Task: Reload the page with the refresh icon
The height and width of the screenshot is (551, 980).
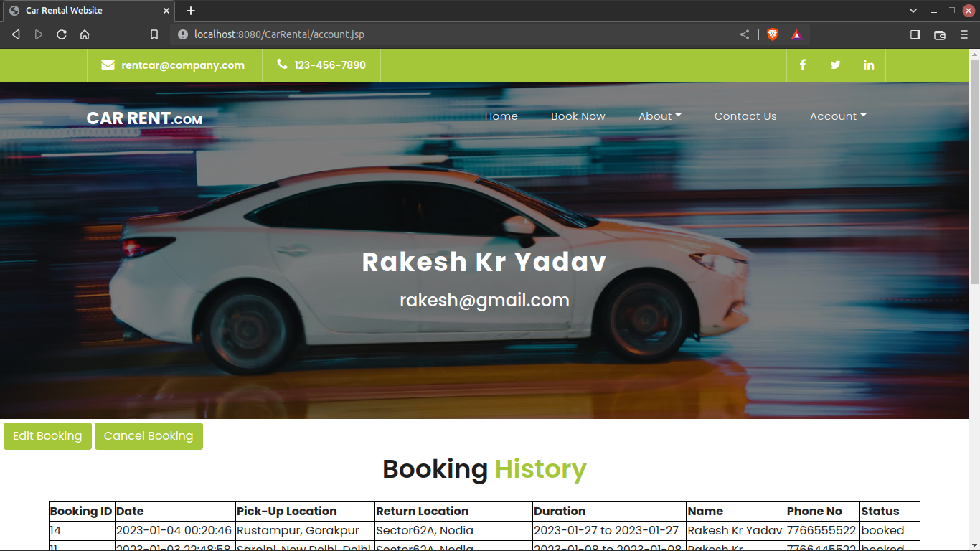Action: (x=62, y=34)
